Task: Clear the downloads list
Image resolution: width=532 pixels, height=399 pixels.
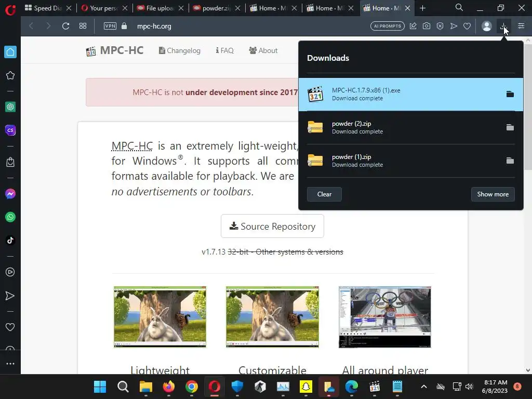Action: coord(324,194)
